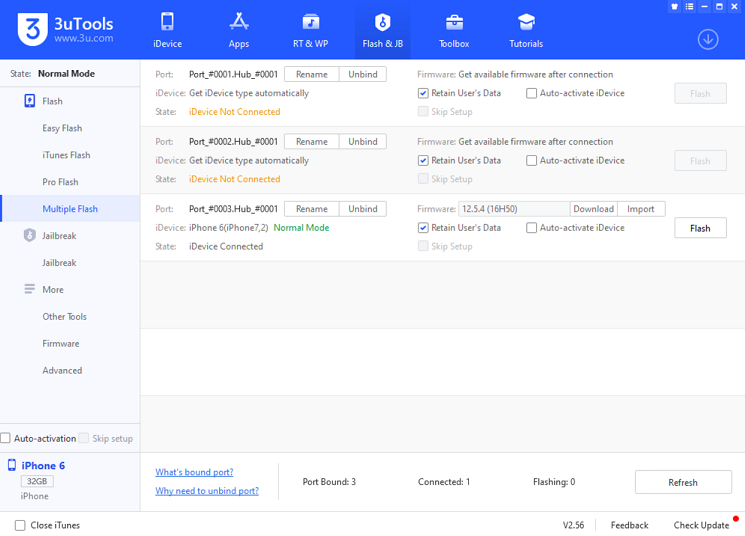The width and height of the screenshot is (745, 536).
Task: Rename Port_#0003.Hub_#0001
Action: click(x=312, y=209)
